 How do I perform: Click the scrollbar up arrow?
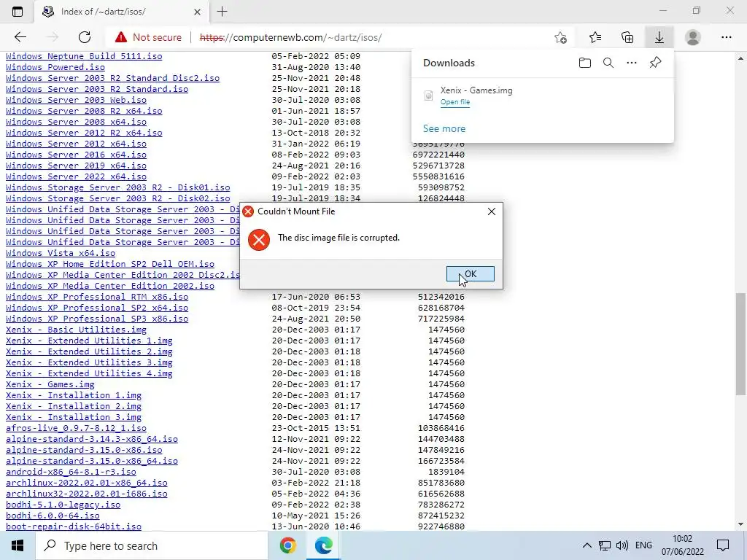pos(740,58)
